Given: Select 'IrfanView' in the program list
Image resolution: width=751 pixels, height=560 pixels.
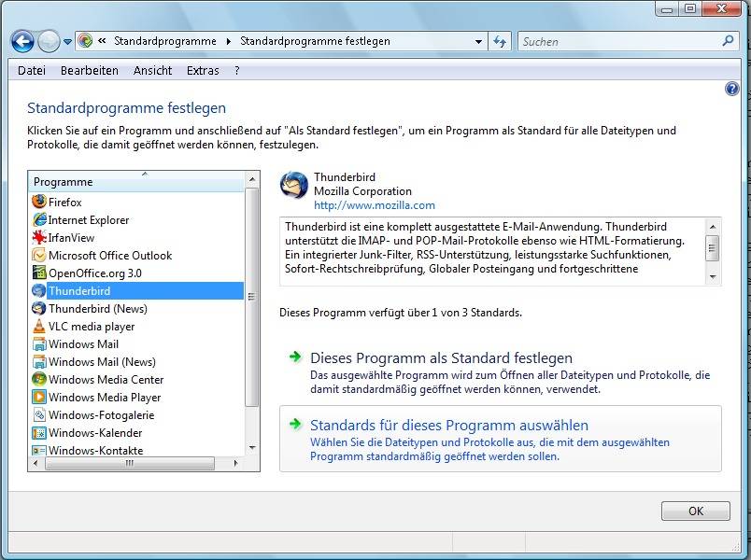Looking at the screenshot, I should pyautogui.click(x=71, y=238).
